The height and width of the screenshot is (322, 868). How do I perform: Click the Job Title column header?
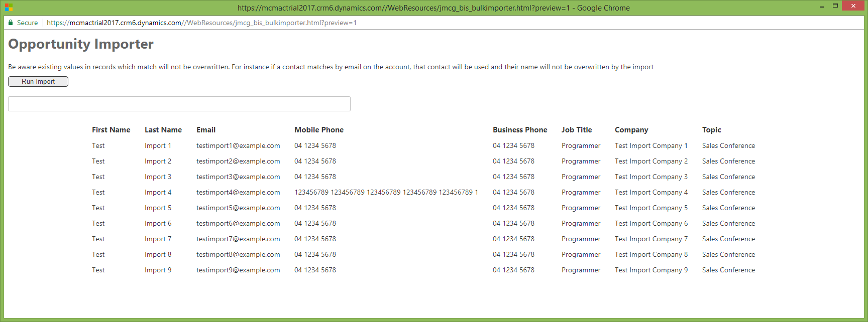[x=577, y=130]
